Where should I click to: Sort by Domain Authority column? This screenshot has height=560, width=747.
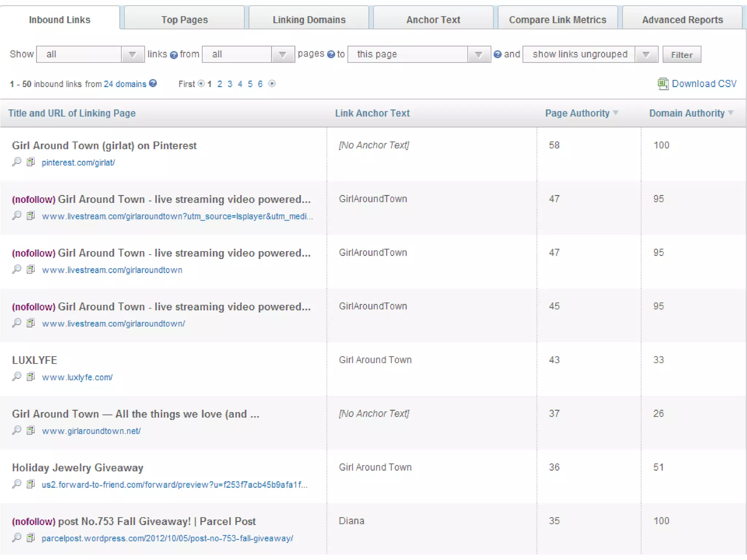[x=691, y=113]
